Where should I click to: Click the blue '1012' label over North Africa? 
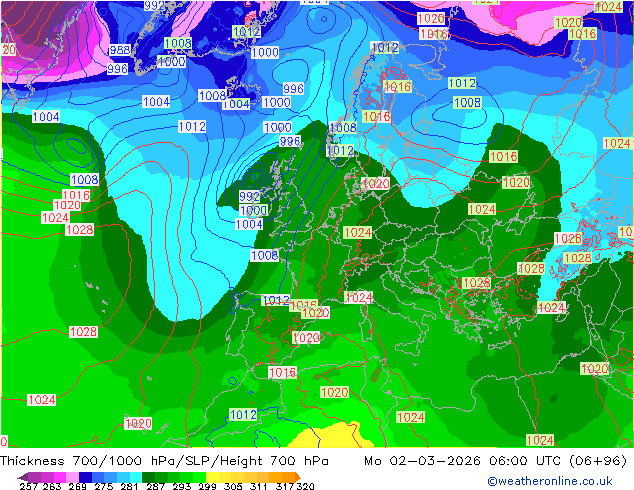coord(243,414)
